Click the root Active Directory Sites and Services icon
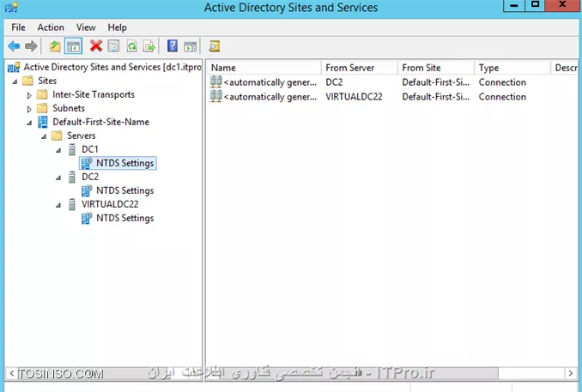 [14, 68]
